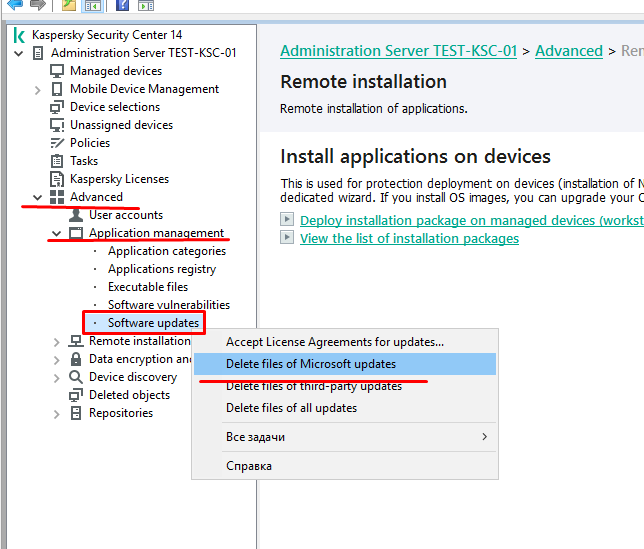Open the Advanced breadcrumb link
644x549 pixels.
coord(569,51)
